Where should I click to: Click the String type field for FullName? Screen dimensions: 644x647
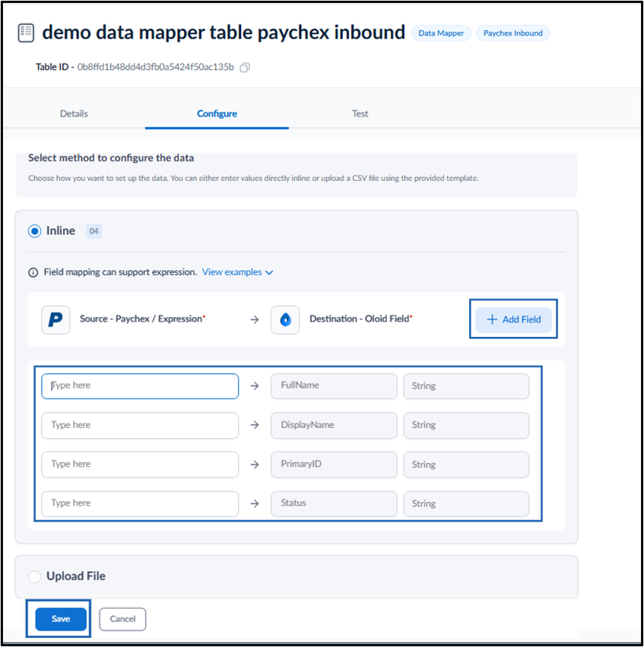[x=466, y=386]
